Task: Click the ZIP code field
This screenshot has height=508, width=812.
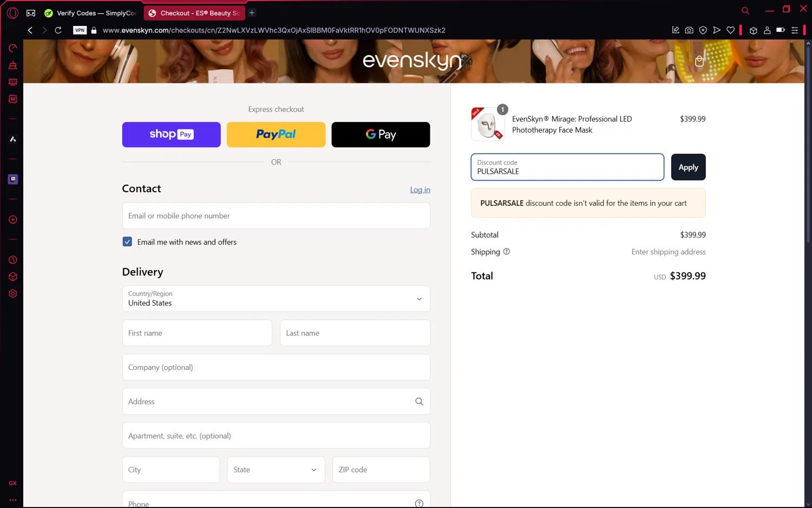Action: 381,470
